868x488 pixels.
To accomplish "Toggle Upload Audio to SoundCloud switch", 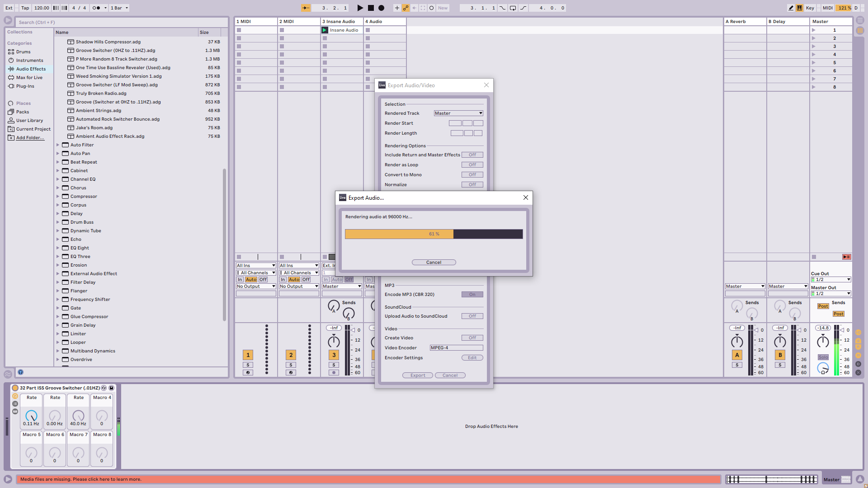I will [472, 316].
